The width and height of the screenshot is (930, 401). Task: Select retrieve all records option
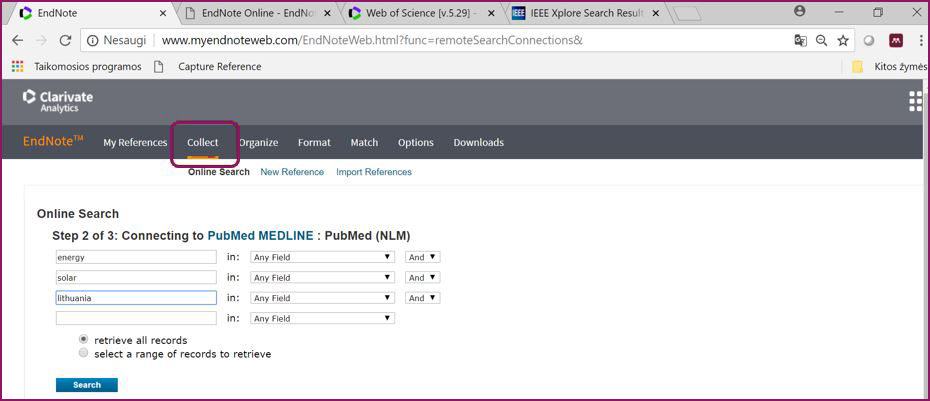click(x=83, y=340)
